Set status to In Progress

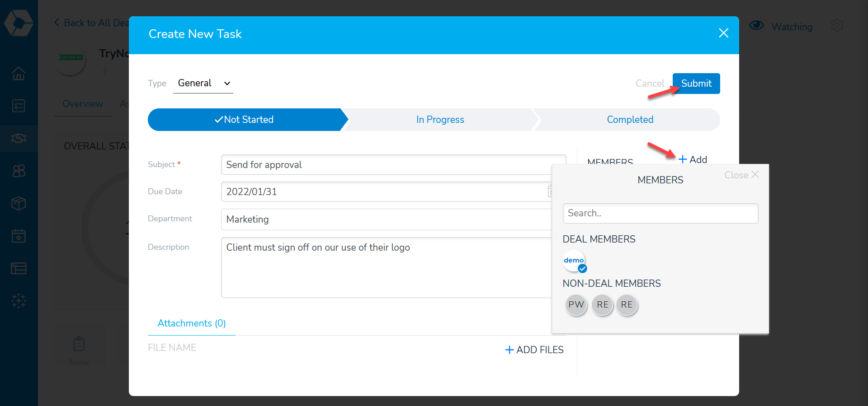440,120
